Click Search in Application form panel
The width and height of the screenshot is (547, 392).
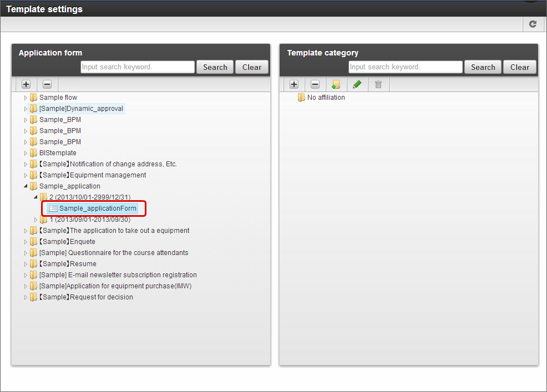coord(215,67)
